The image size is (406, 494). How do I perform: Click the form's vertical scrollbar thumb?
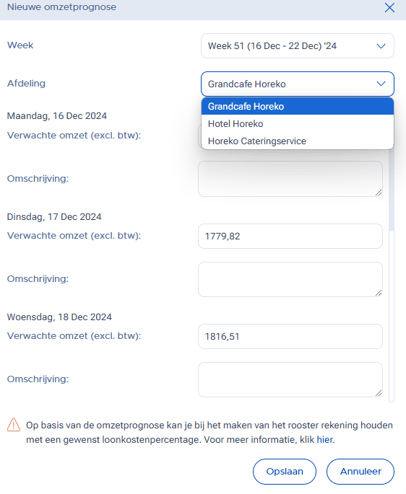[x=392, y=190]
